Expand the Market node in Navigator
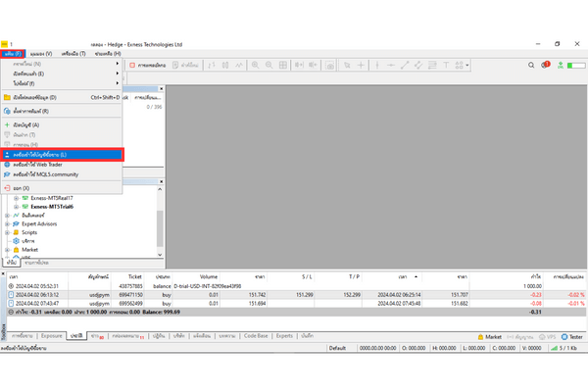 (x=7, y=249)
